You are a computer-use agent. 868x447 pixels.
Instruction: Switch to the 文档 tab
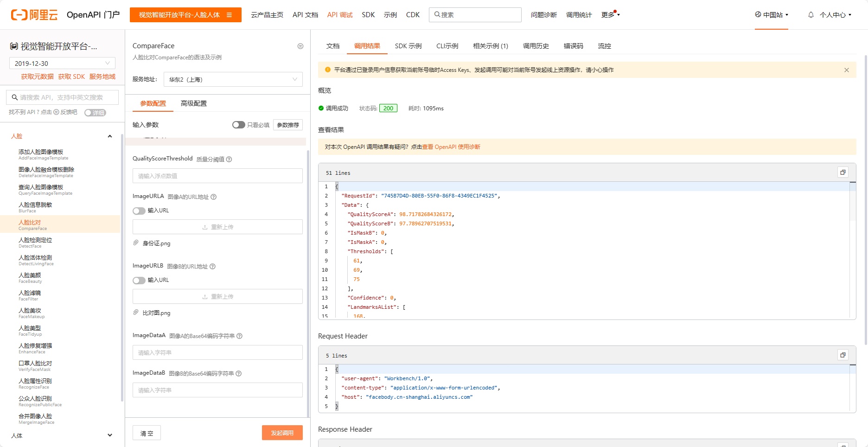(x=333, y=46)
